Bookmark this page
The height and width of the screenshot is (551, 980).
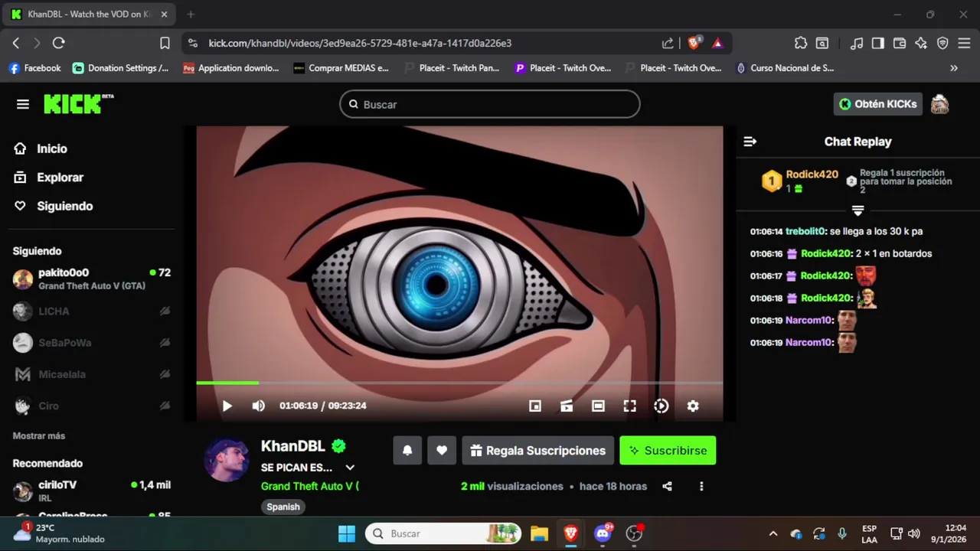point(165,43)
